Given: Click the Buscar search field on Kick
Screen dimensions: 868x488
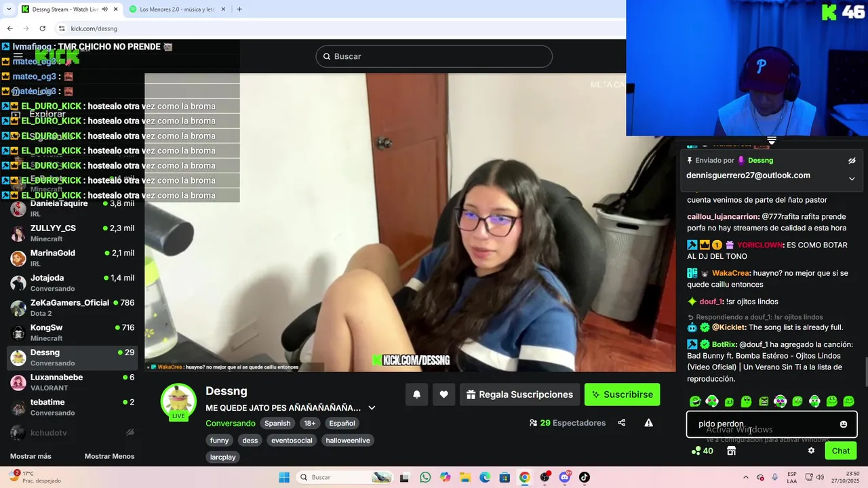Looking at the screenshot, I should 434,56.
